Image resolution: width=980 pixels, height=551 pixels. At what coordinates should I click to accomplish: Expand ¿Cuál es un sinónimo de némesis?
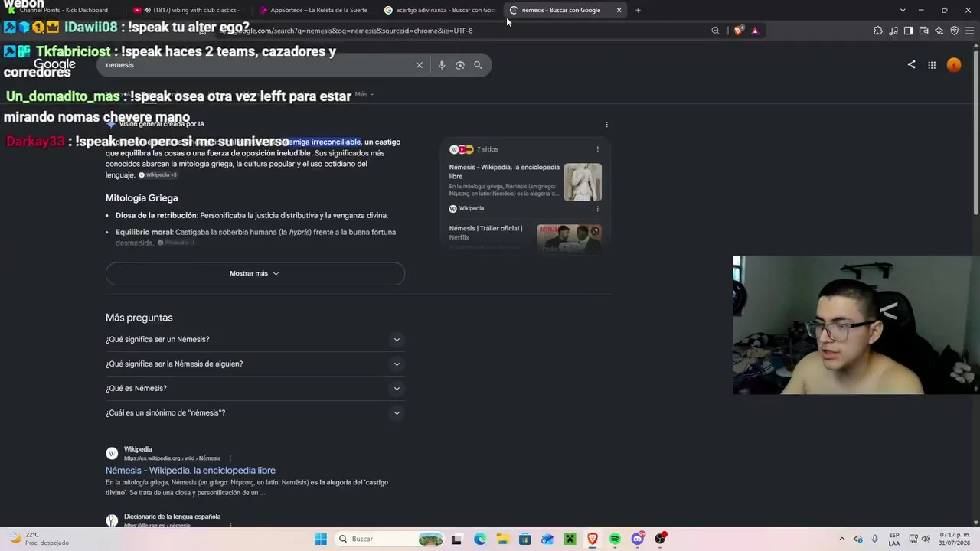(x=255, y=412)
